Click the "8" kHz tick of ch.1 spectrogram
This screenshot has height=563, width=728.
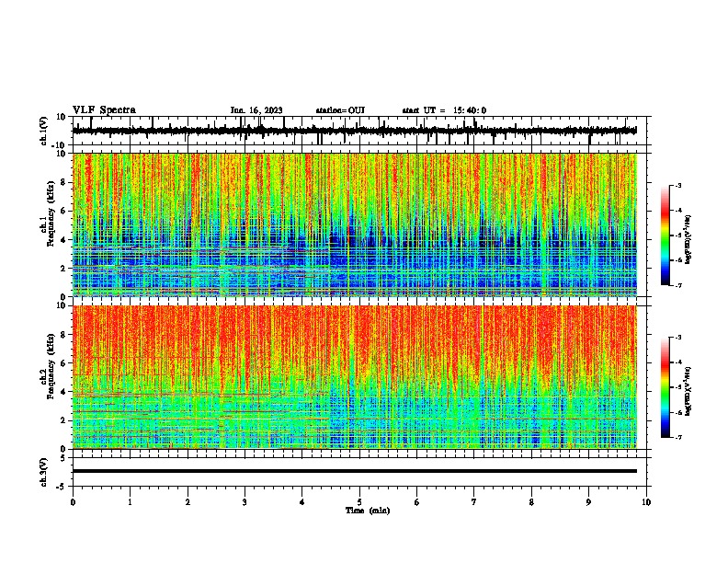[x=64, y=182]
